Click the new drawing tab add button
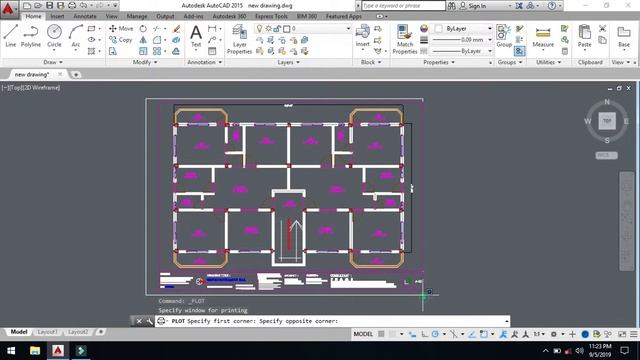640x360 pixels. click(x=76, y=74)
